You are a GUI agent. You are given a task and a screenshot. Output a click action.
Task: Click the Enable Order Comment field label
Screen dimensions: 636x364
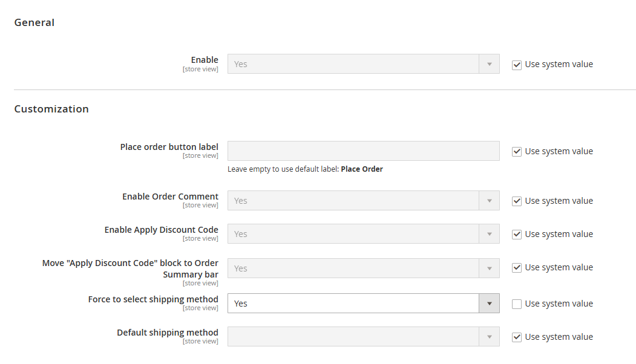pos(170,197)
